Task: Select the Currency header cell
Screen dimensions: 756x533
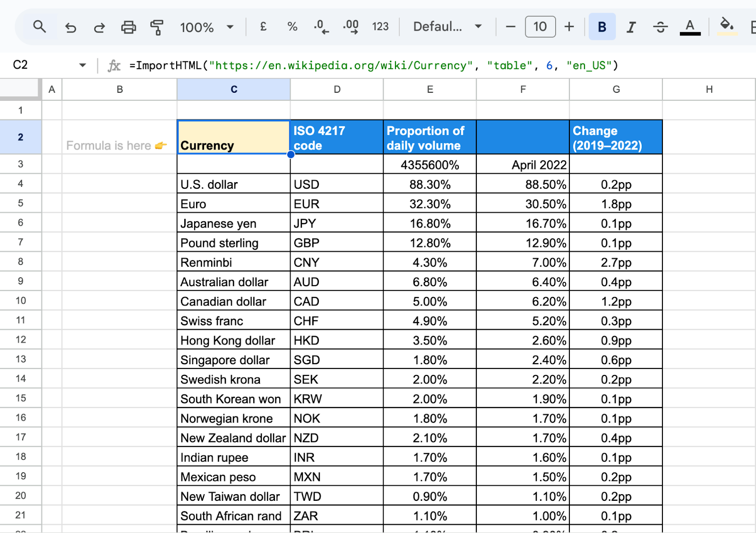Action: [x=234, y=137]
